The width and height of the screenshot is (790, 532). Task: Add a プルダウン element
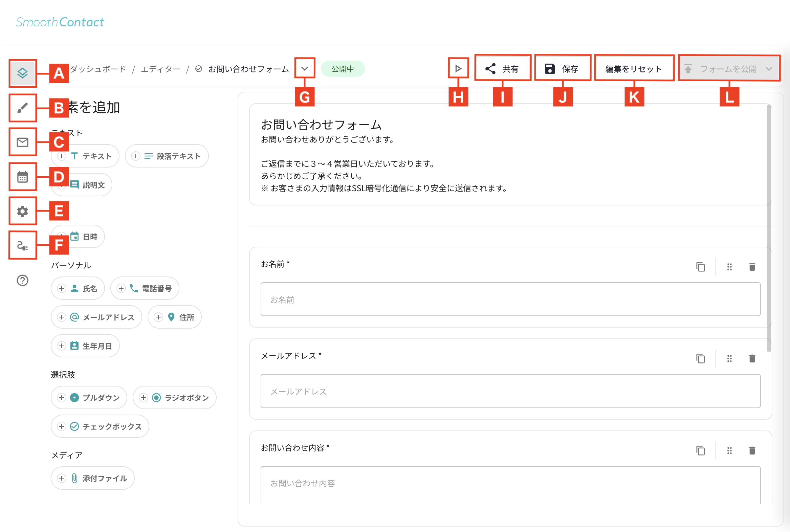coord(89,398)
